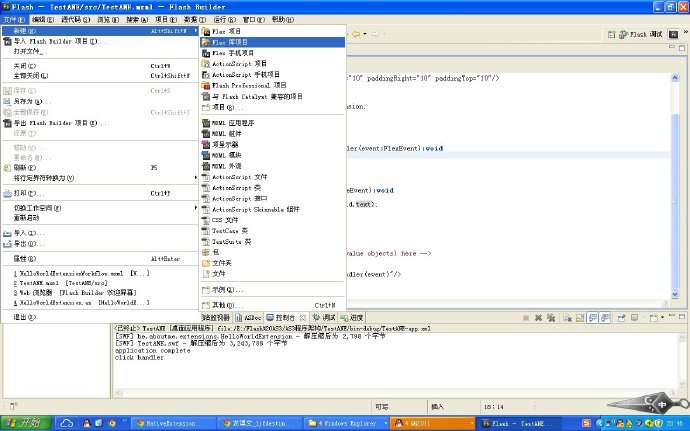
Task: Click the 另存为 (save as) entry
Action: point(100,101)
